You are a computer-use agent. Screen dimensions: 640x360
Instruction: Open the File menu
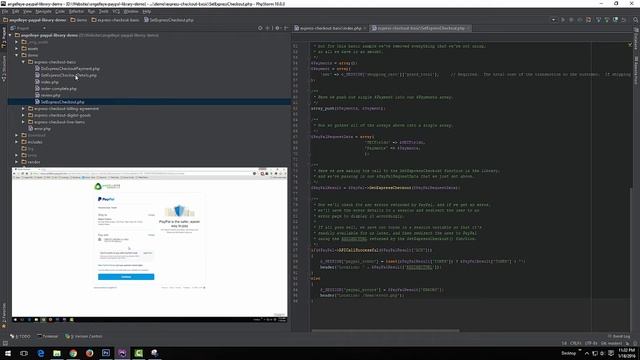click(x=5, y=11)
